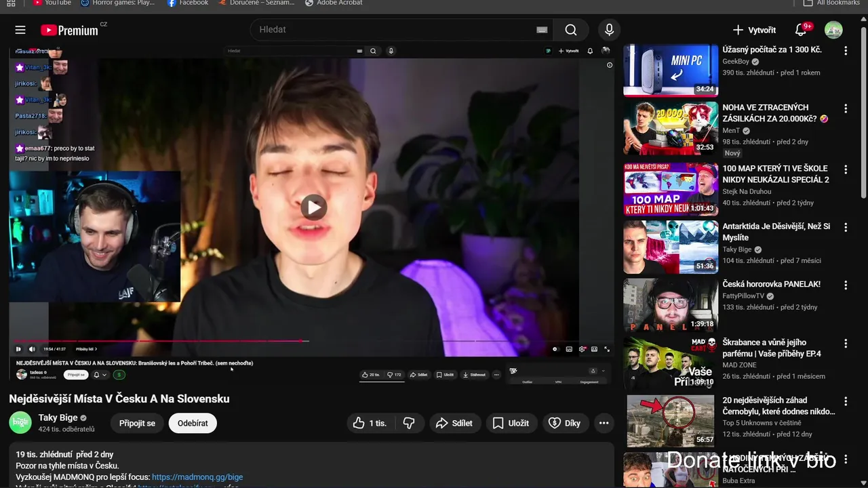Click channel name MenT
The width and height of the screenshot is (868, 488).
click(731, 131)
